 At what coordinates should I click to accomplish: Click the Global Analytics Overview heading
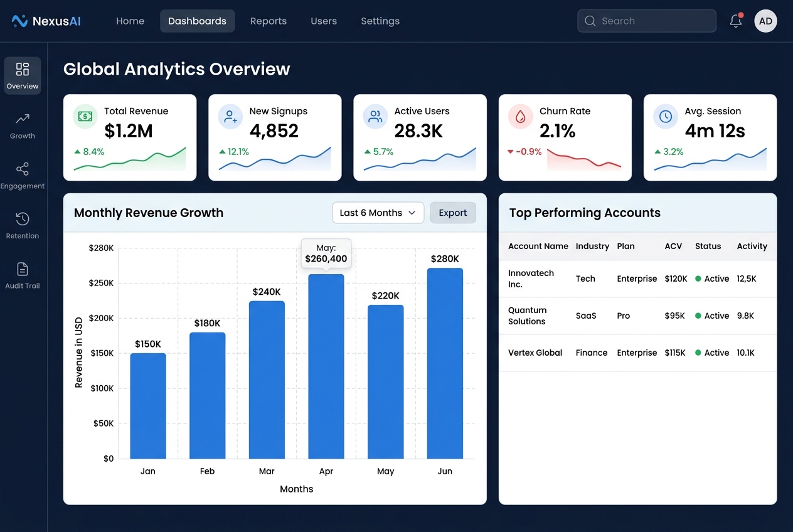pos(177,69)
